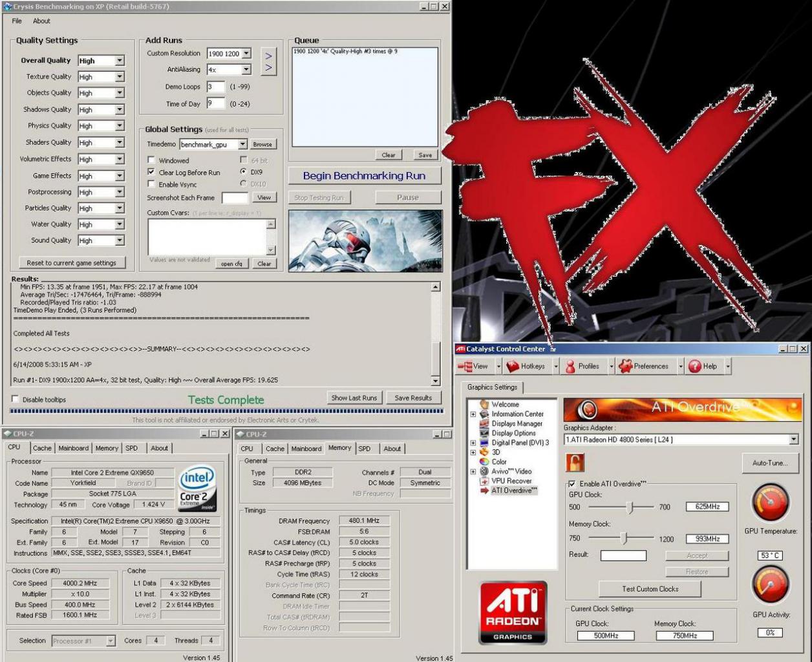This screenshot has height=662, width=812.
Task: Open the File menu
Action: click(x=17, y=21)
